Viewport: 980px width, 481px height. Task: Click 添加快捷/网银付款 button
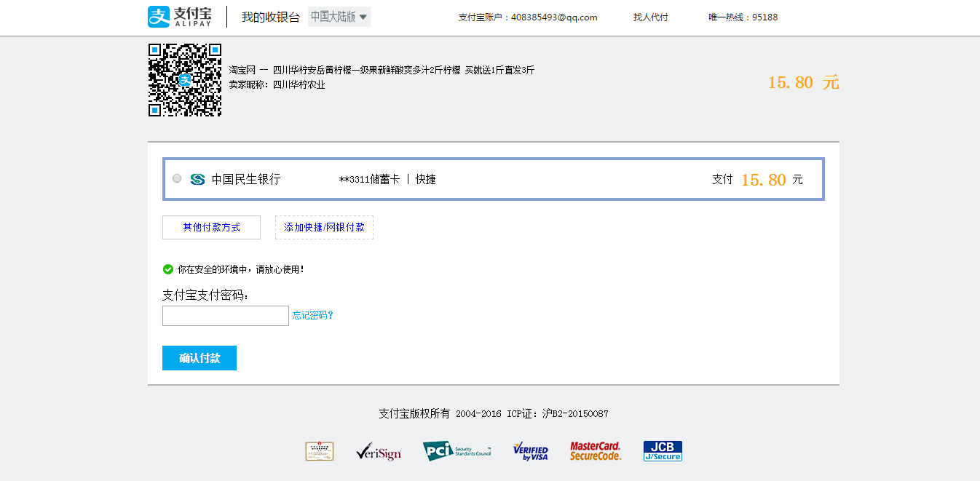click(x=324, y=227)
